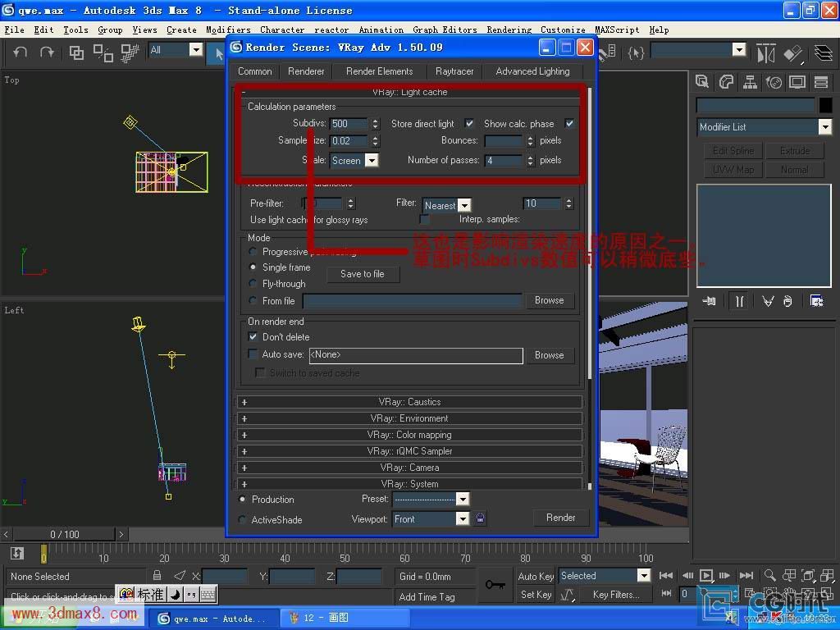Open the Modify command panel tab icon

click(x=726, y=82)
